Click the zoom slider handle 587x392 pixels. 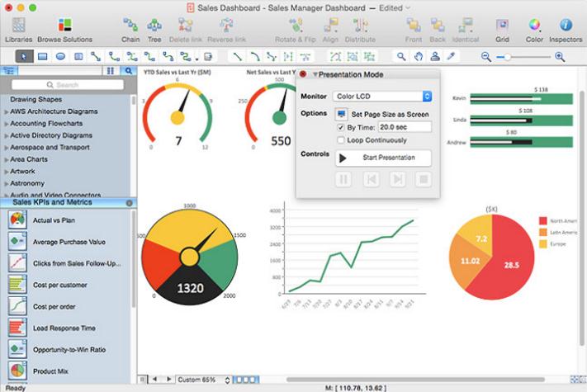pyautogui.click(x=507, y=57)
